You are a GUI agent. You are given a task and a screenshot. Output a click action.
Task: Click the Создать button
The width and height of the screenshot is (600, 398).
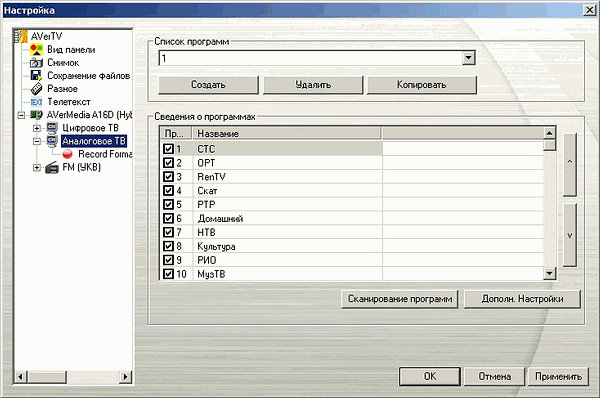point(209,85)
